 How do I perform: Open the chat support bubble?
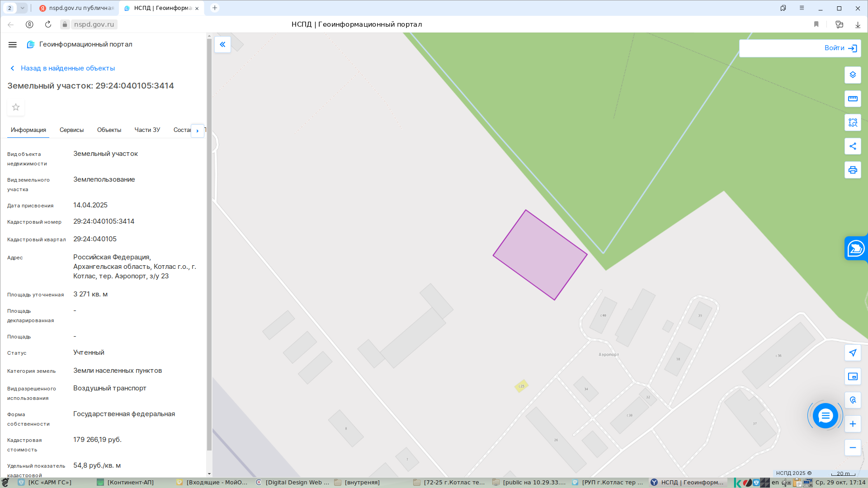[825, 416]
